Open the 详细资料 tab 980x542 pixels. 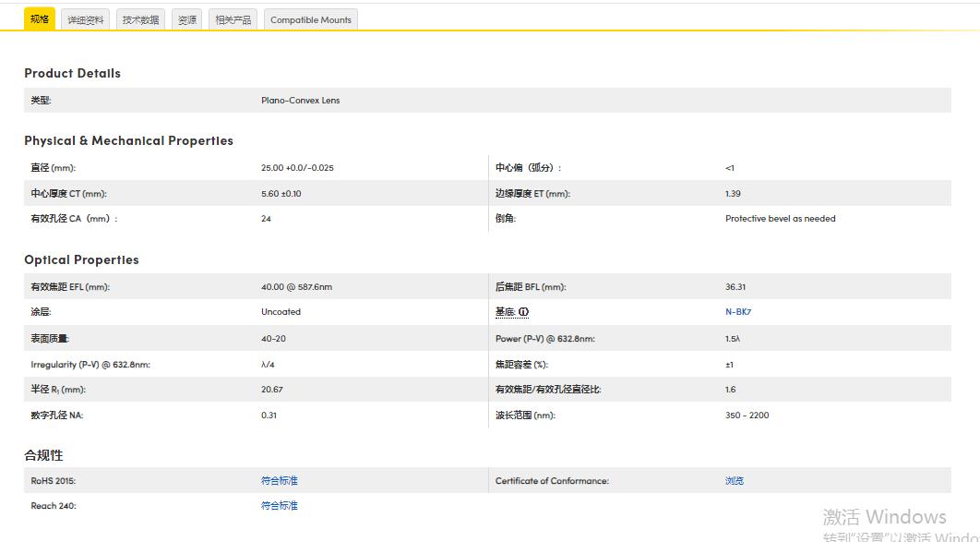coord(86,19)
